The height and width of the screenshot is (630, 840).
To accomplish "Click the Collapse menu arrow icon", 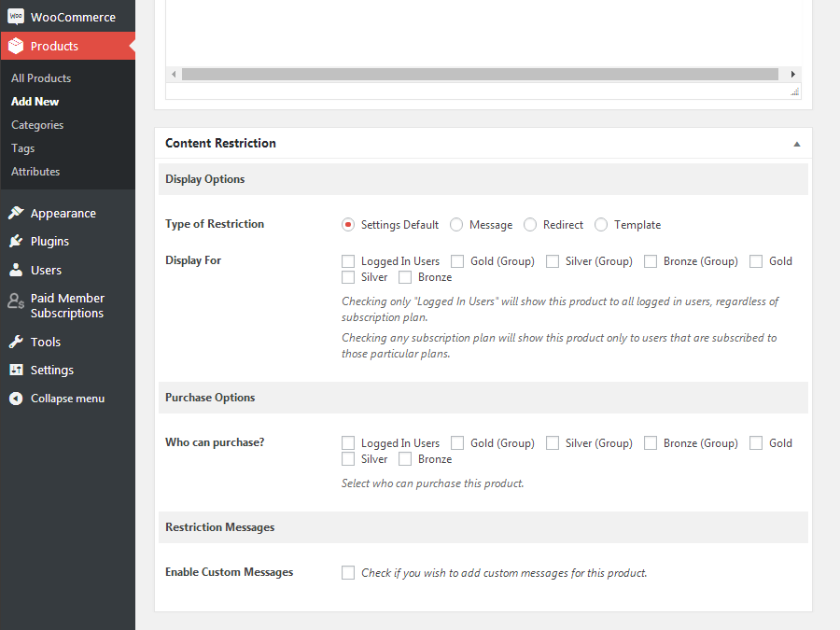I will [16, 398].
